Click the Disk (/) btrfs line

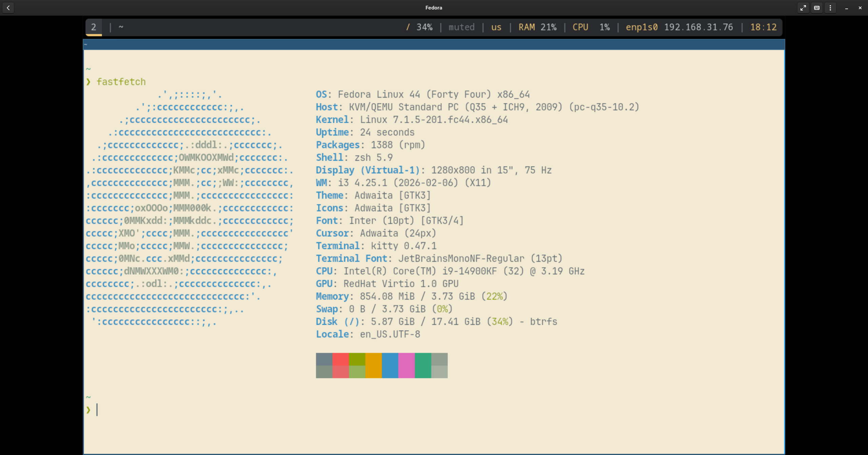click(436, 321)
